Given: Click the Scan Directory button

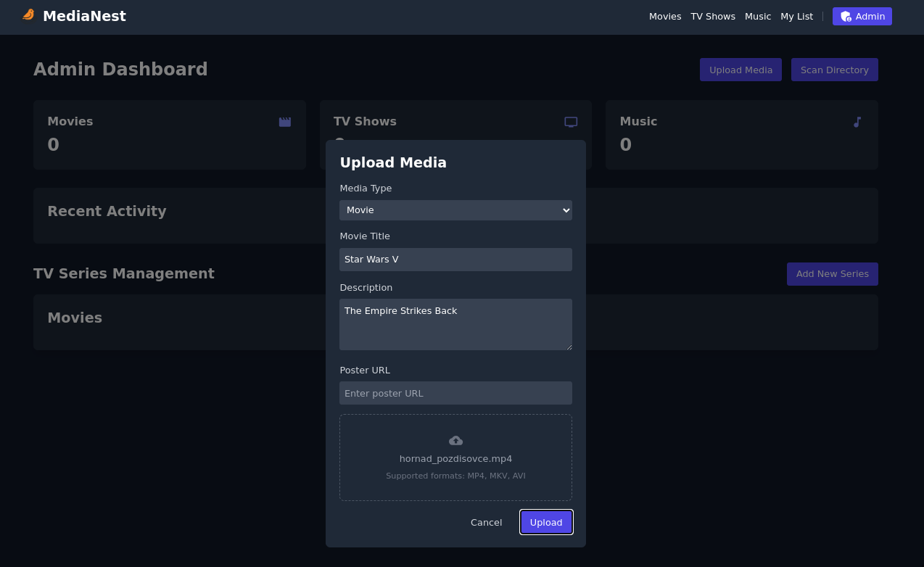Looking at the screenshot, I should (x=834, y=70).
